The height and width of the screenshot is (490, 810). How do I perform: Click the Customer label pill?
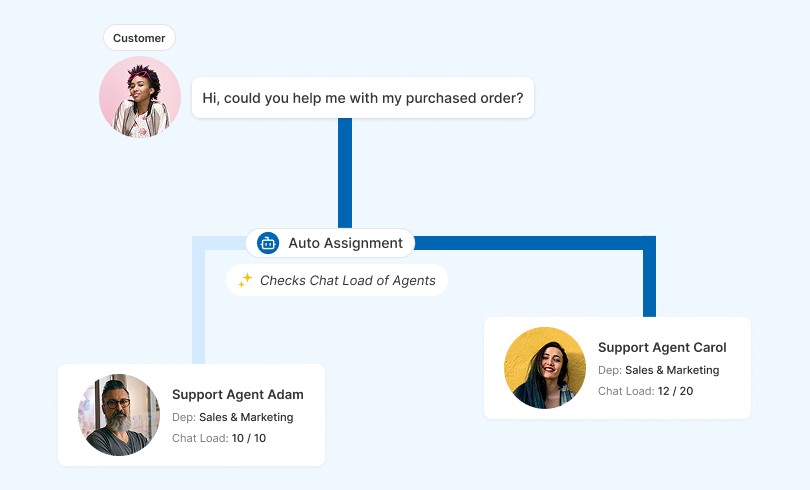tap(139, 38)
